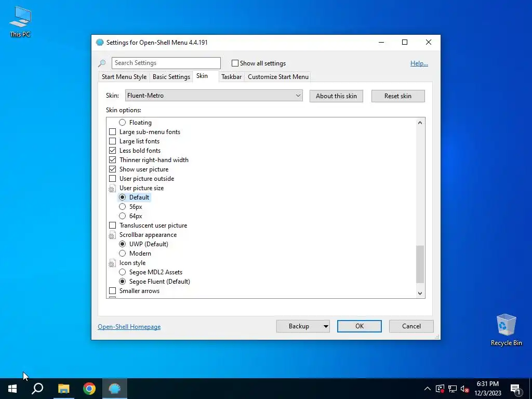Uncheck Thinner right-hand width
This screenshot has width=532, height=399.
click(112, 160)
